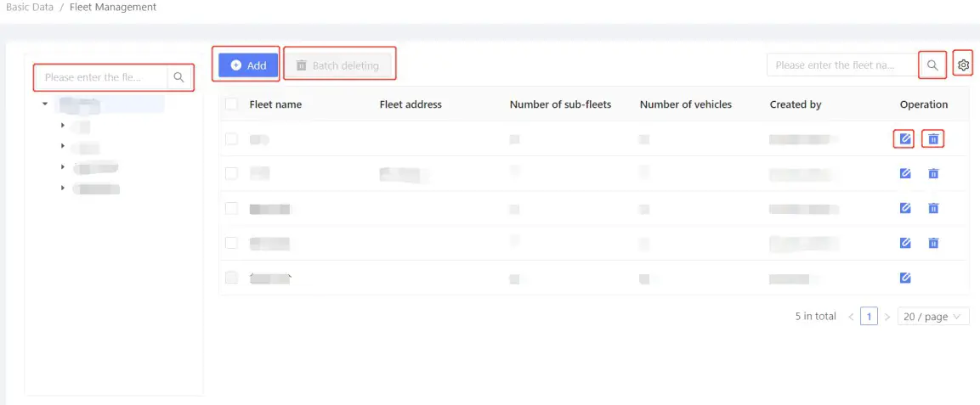The width and height of the screenshot is (980, 405).
Task: Tick the checkbox of the last table row
Action: pos(231,278)
